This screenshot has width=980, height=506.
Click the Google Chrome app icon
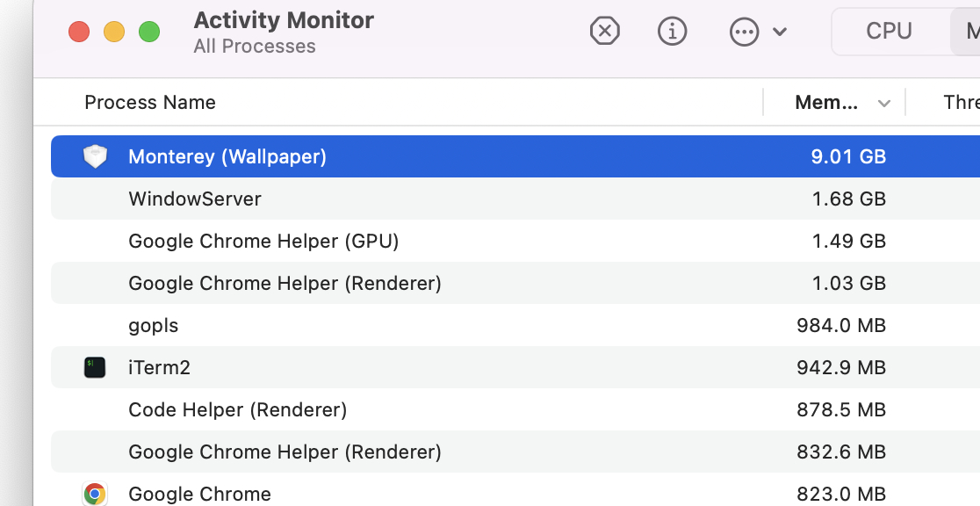tap(95, 494)
